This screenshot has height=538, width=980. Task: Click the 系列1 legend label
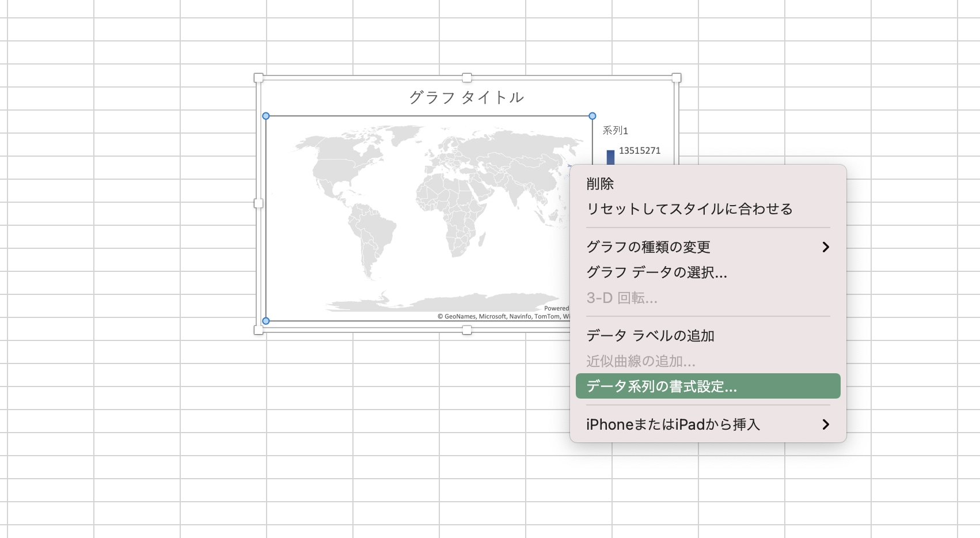tap(615, 131)
